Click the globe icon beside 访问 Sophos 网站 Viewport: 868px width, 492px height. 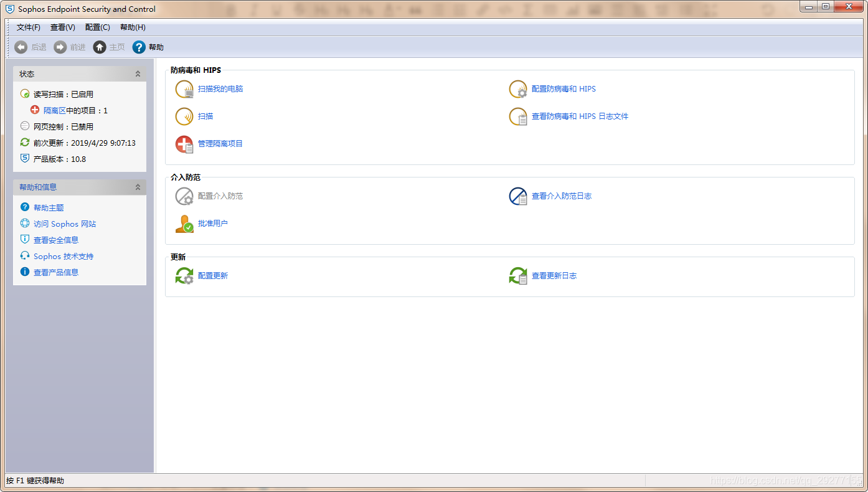click(x=25, y=224)
